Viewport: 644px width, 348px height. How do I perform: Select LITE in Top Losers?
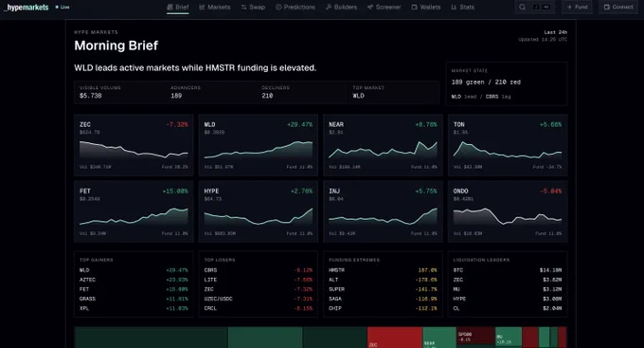pyautogui.click(x=259, y=280)
